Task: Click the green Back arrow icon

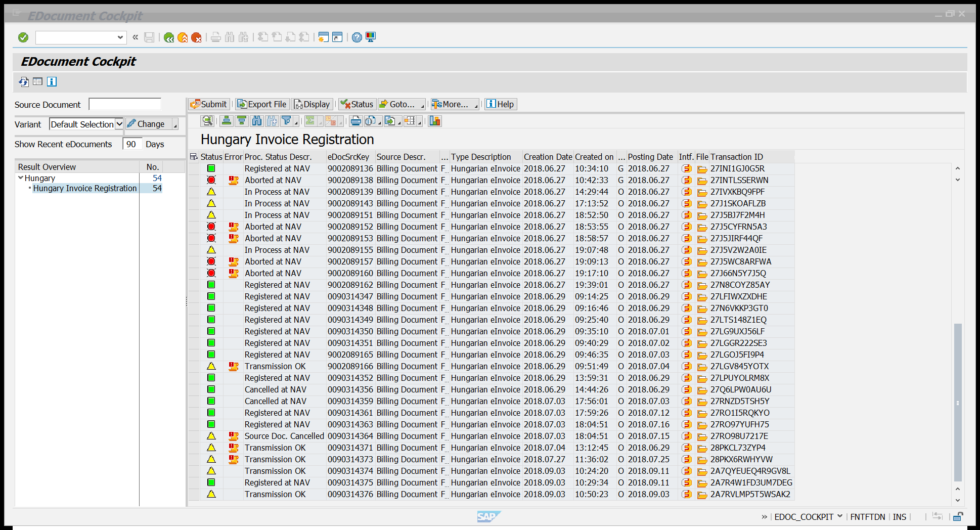Action: click(x=169, y=37)
